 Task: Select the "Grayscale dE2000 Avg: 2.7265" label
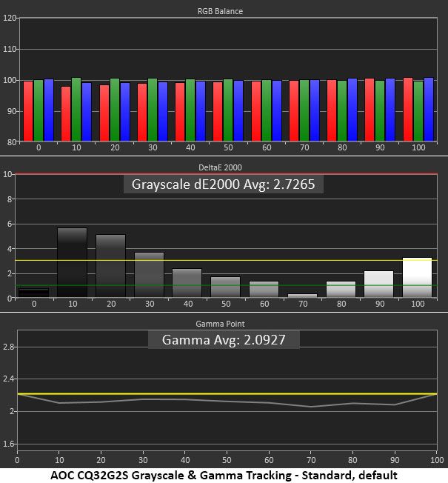point(223,184)
